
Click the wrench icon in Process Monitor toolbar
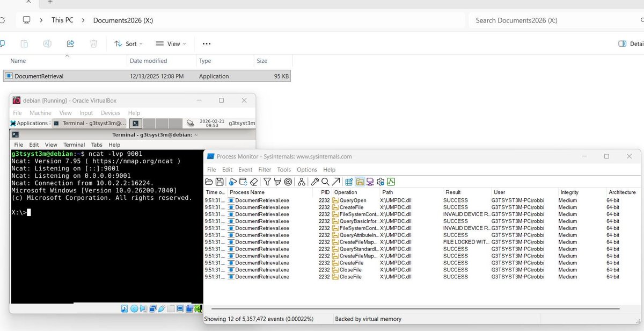click(x=315, y=182)
